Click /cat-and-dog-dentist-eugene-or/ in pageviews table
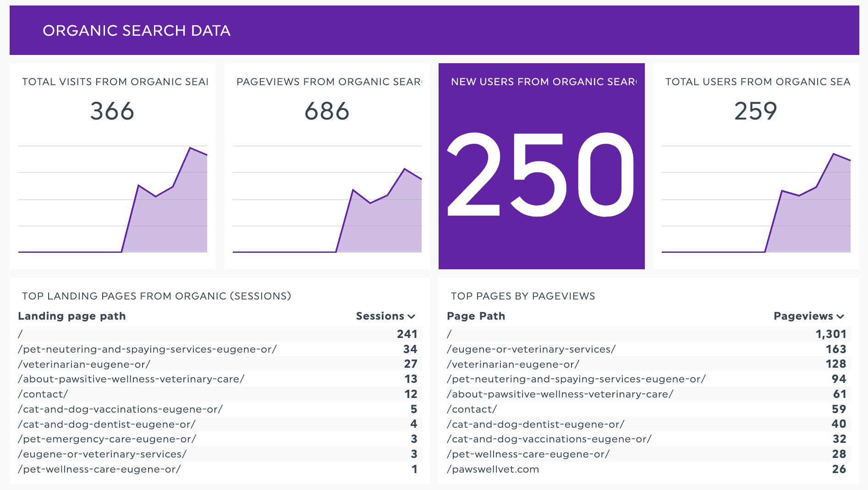The height and width of the screenshot is (490, 868). [x=535, y=424]
